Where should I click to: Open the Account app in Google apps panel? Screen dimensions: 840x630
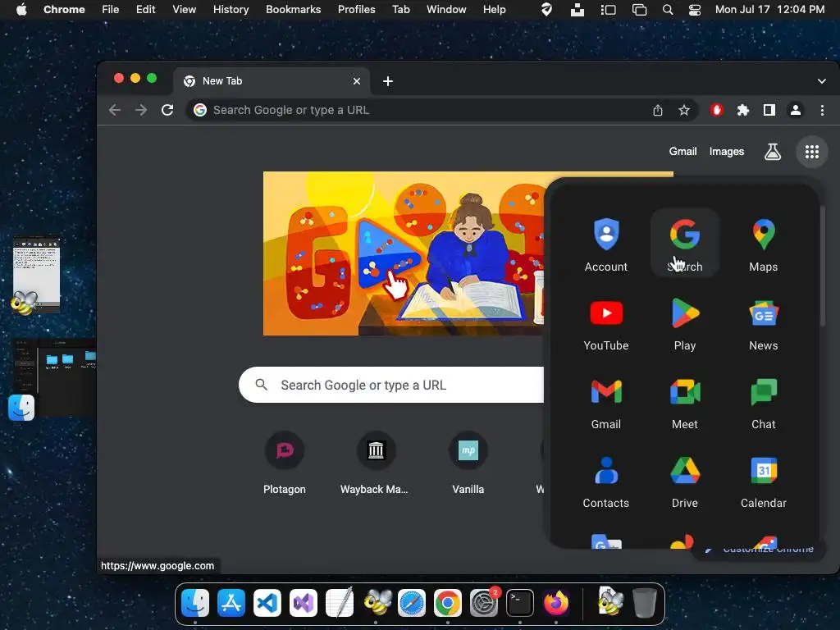pyautogui.click(x=606, y=244)
